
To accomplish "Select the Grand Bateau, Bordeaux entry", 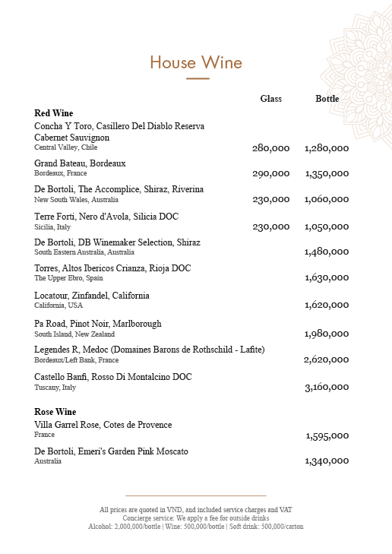I will 80,163.
